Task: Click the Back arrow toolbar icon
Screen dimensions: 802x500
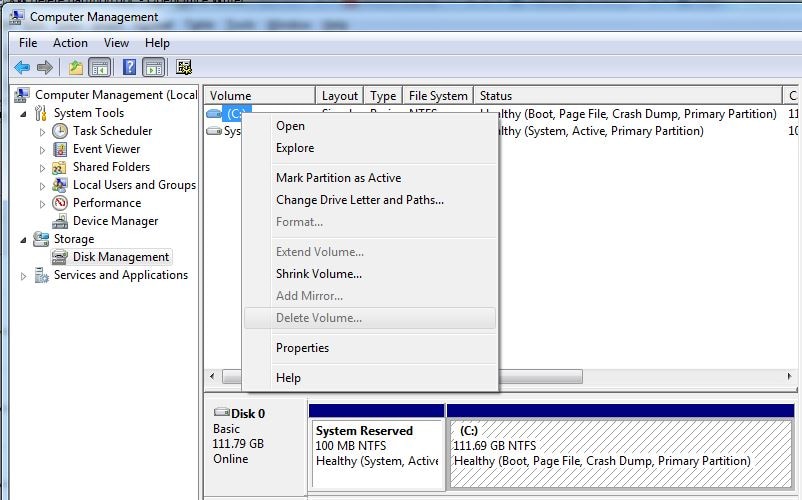Action: pyautogui.click(x=22, y=67)
